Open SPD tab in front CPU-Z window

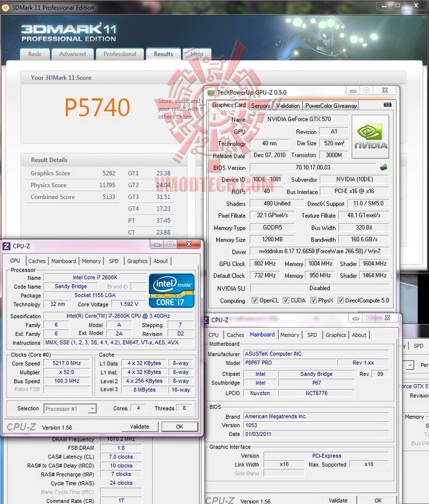[x=114, y=261]
